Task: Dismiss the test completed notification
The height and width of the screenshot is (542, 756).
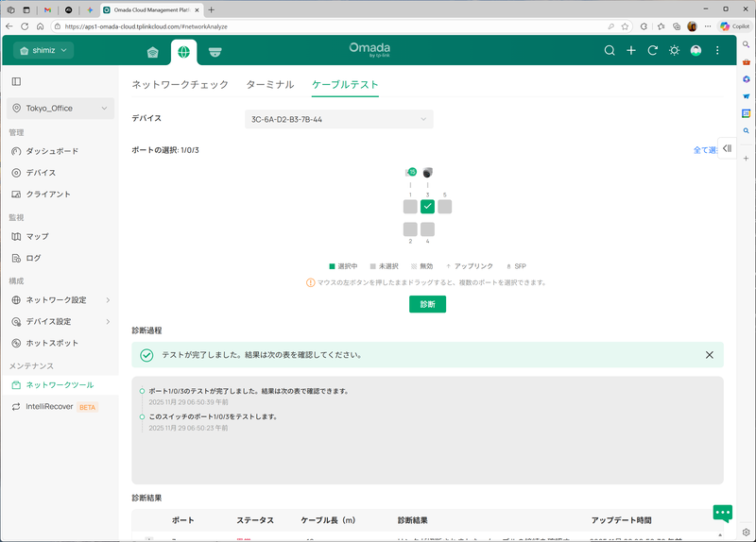Action: pyautogui.click(x=710, y=355)
